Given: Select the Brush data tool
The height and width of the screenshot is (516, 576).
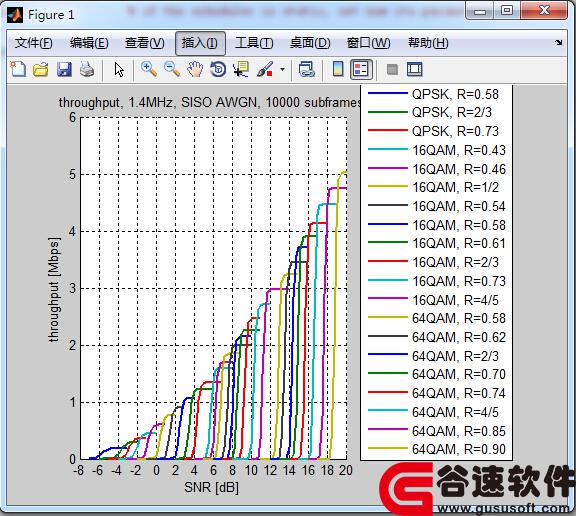Looking at the screenshot, I should click(265, 69).
